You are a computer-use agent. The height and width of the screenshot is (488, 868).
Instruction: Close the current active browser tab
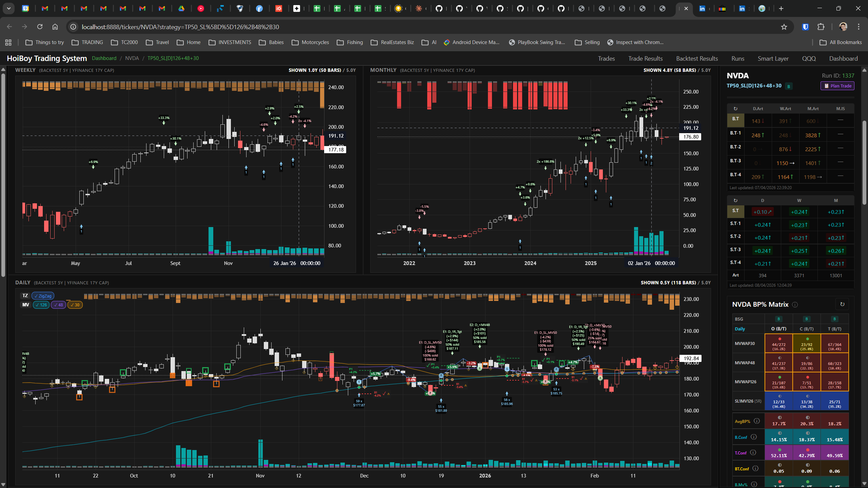coord(686,8)
